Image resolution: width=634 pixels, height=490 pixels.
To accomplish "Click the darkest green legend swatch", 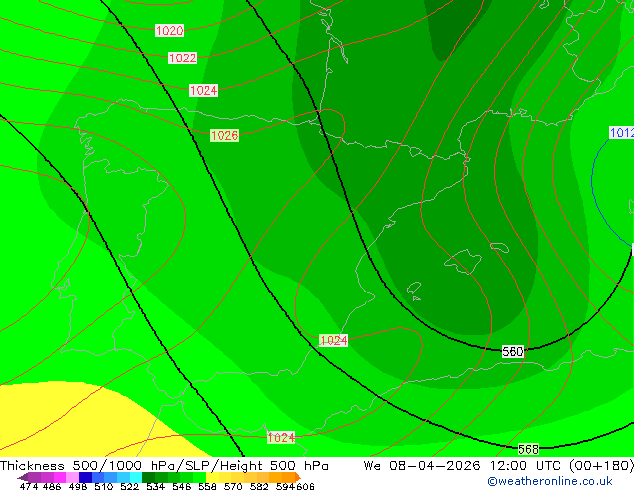I will [148, 477].
